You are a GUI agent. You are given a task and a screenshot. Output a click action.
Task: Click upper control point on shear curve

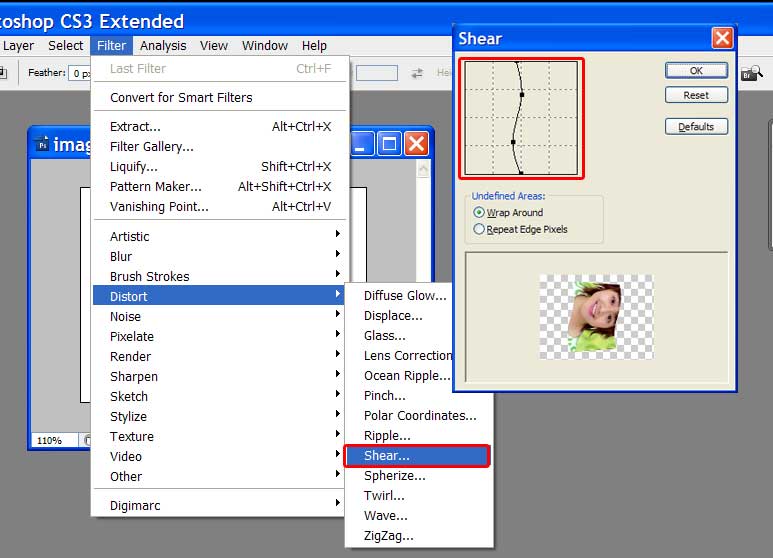pos(522,95)
